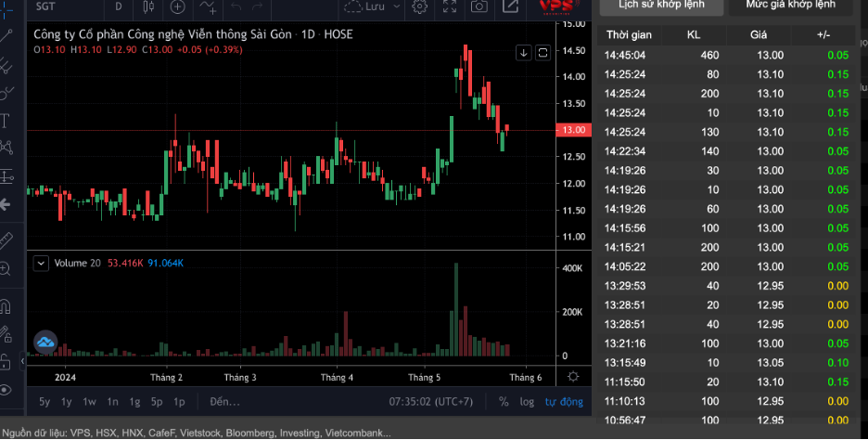Select the brush drawing tool
Screen dimensions: 868x440
point(6,93)
